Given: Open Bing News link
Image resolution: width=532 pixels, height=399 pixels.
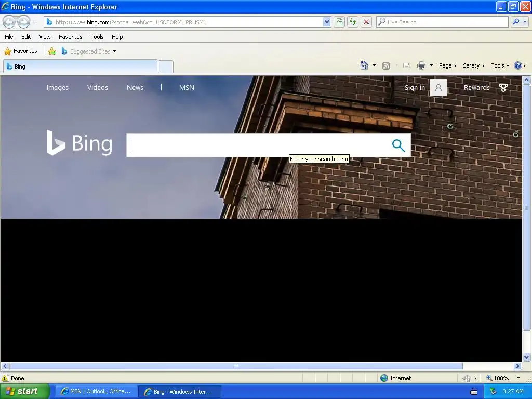Looking at the screenshot, I should click(135, 87).
